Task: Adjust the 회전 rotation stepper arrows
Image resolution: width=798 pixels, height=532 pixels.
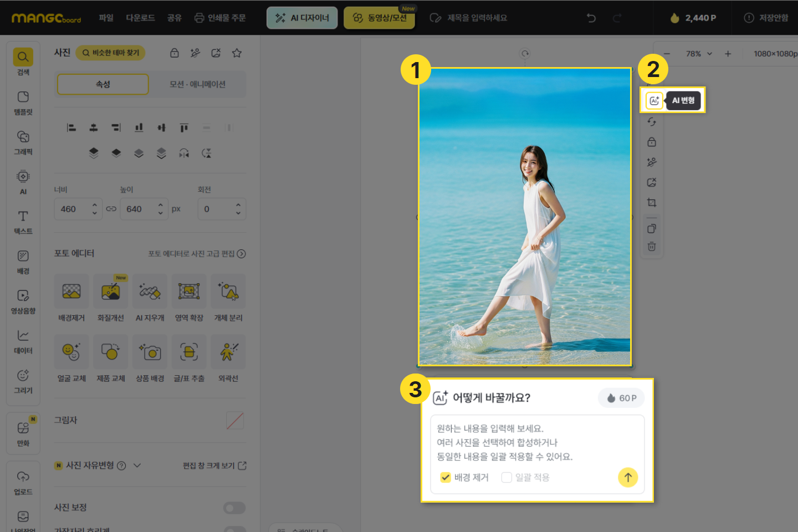Action: click(238, 209)
